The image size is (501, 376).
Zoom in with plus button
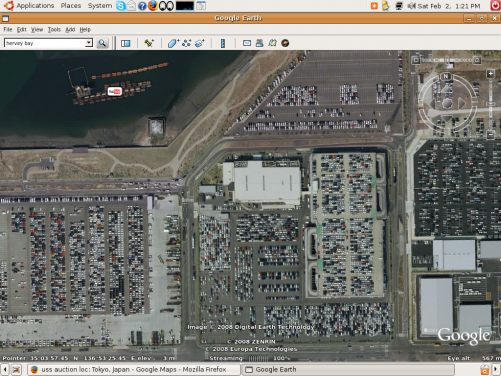(x=490, y=74)
